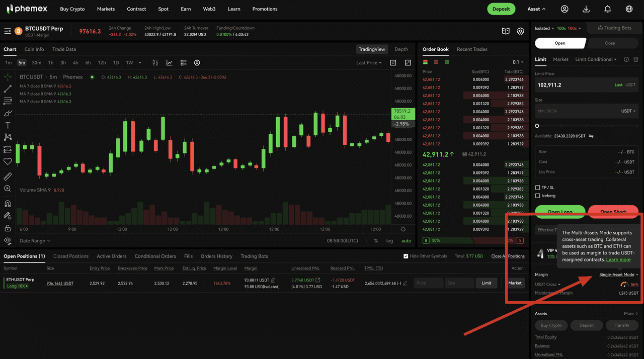The image size is (644, 359).
Task: Click the Open Short button
Action: pos(613,211)
